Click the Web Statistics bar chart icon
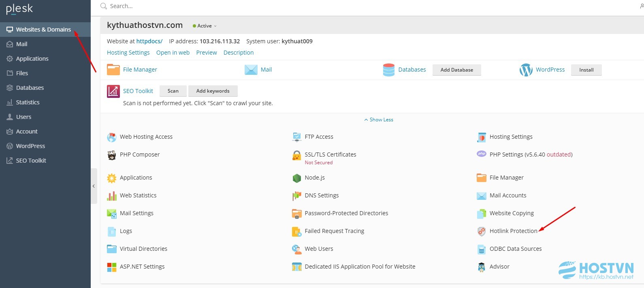 111,196
